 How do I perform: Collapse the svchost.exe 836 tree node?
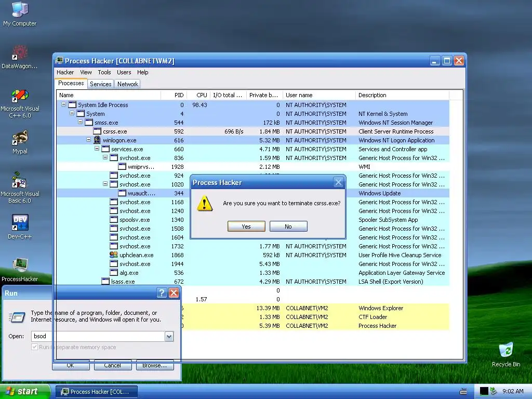105,157
